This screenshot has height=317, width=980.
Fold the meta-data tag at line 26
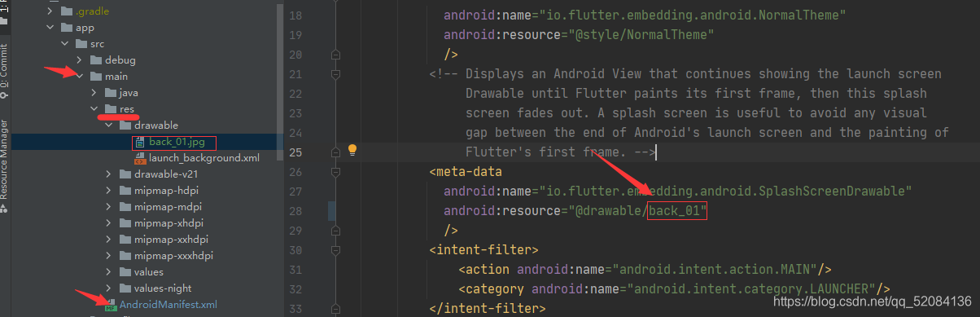(335, 172)
